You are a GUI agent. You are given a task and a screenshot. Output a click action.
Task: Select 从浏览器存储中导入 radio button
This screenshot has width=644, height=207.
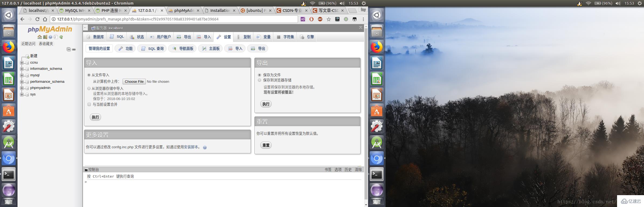[89, 88]
